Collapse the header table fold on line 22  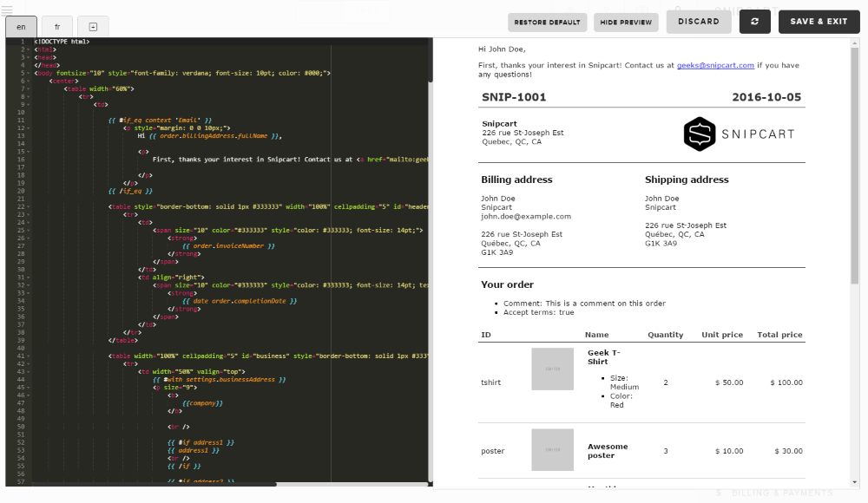29,206
